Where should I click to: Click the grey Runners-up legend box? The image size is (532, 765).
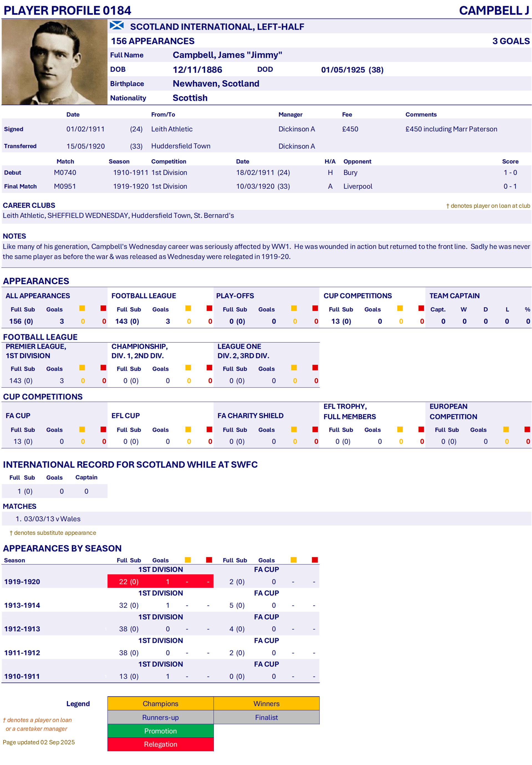(x=160, y=717)
